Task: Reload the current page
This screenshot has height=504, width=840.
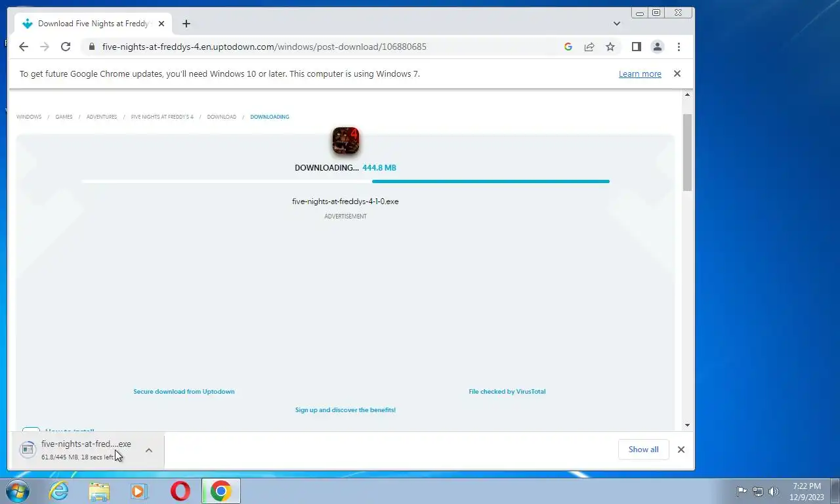Action: click(x=66, y=47)
